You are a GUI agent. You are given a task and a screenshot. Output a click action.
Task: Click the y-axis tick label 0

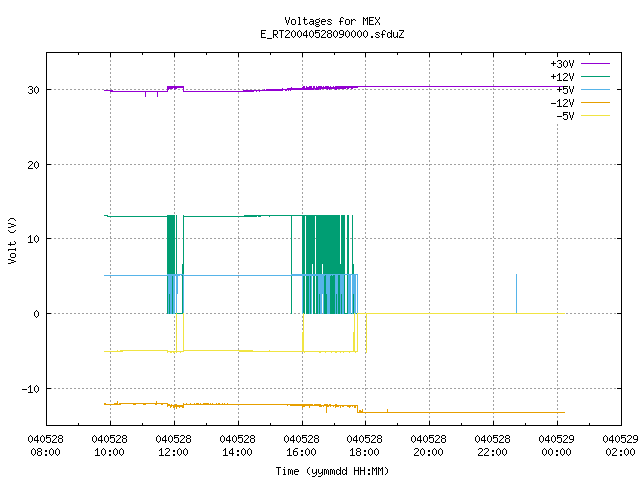37,314
